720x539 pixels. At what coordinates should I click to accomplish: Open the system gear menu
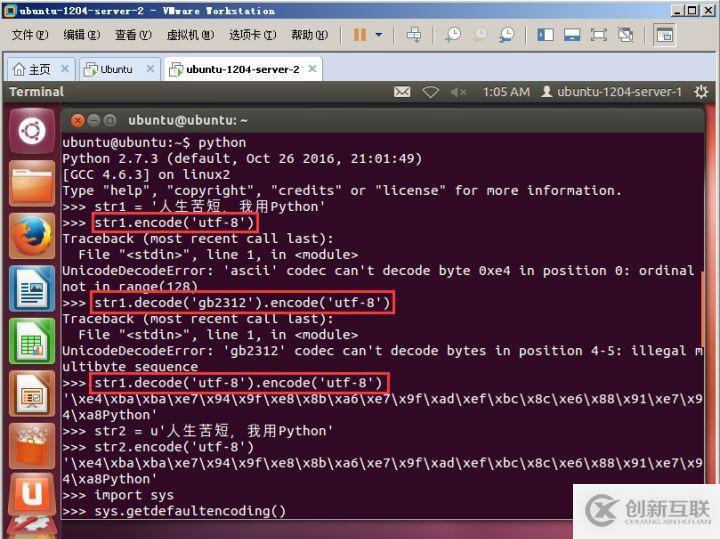click(x=701, y=92)
